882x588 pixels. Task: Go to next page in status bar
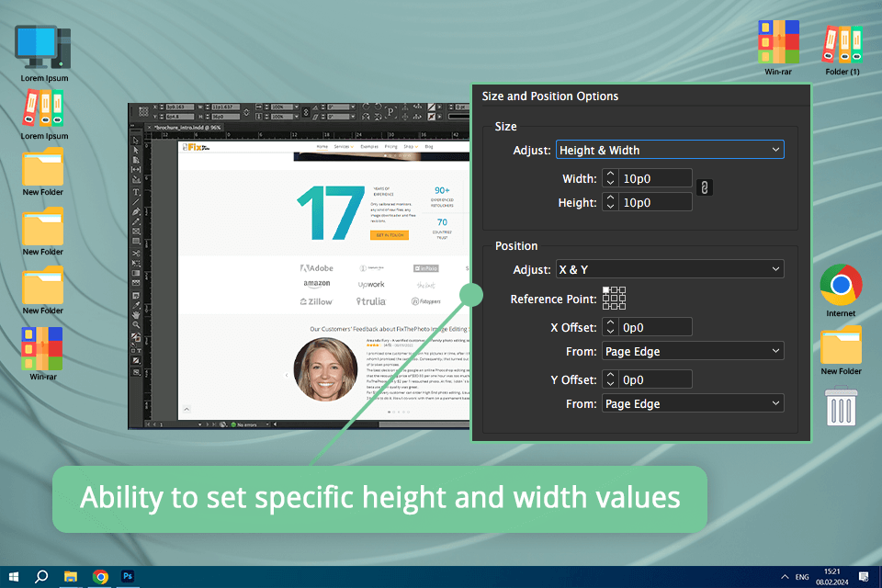[208, 424]
